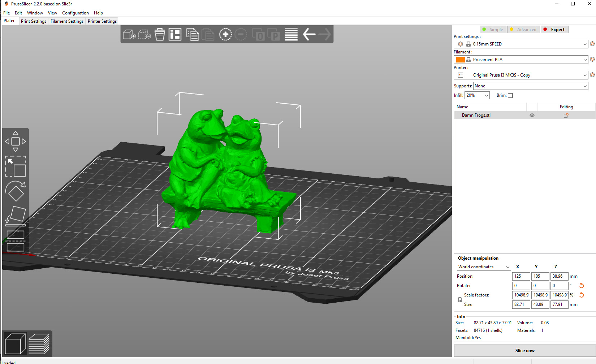Click the Delete selected object icon
The height and width of the screenshot is (364, 596).
point(144,35)
